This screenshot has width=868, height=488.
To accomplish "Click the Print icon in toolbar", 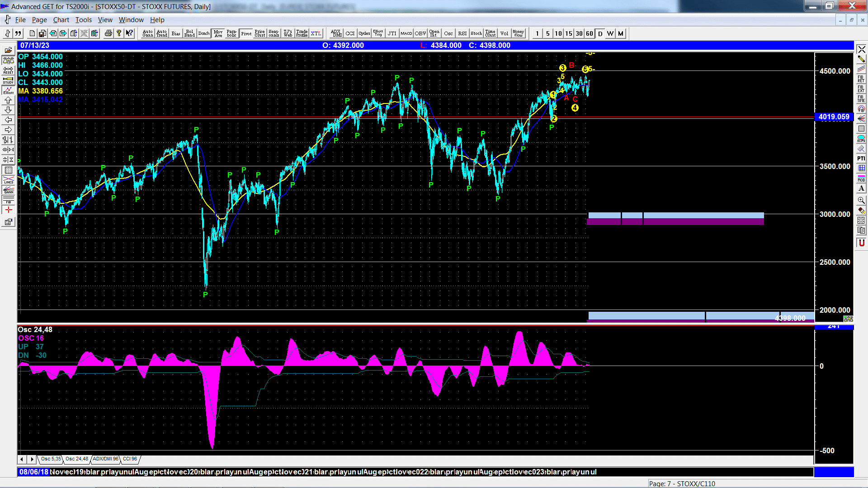I will pyautogui.click(x=108, y=33).
